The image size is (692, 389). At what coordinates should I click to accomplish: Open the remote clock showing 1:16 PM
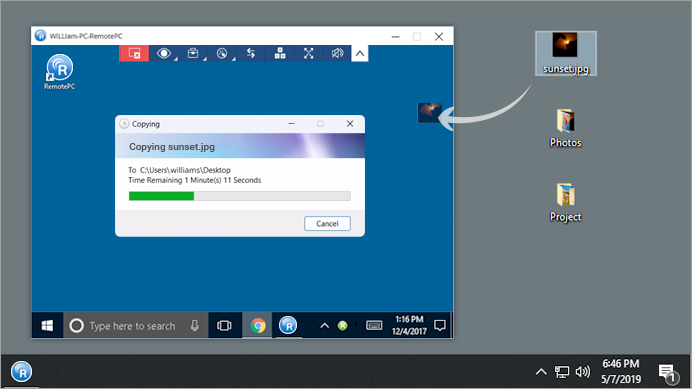(x=409, y=325)
